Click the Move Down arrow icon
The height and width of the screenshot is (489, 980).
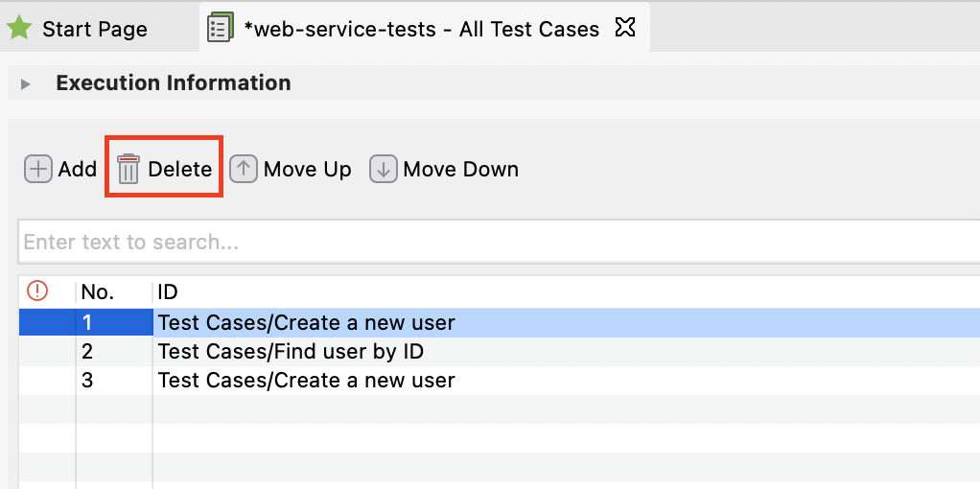coord(384,170)
